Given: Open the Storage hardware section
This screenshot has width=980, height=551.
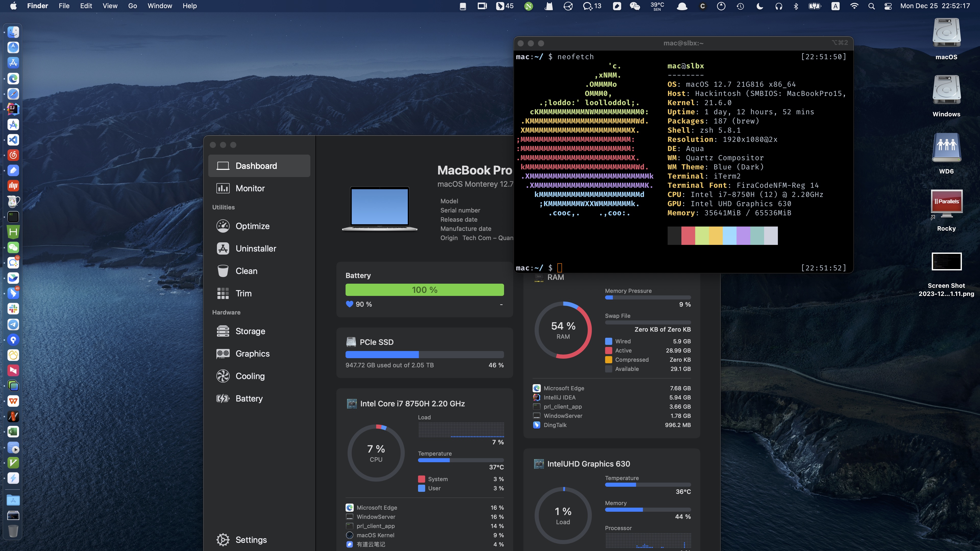Looking at the screenshot, I should 259,331.
